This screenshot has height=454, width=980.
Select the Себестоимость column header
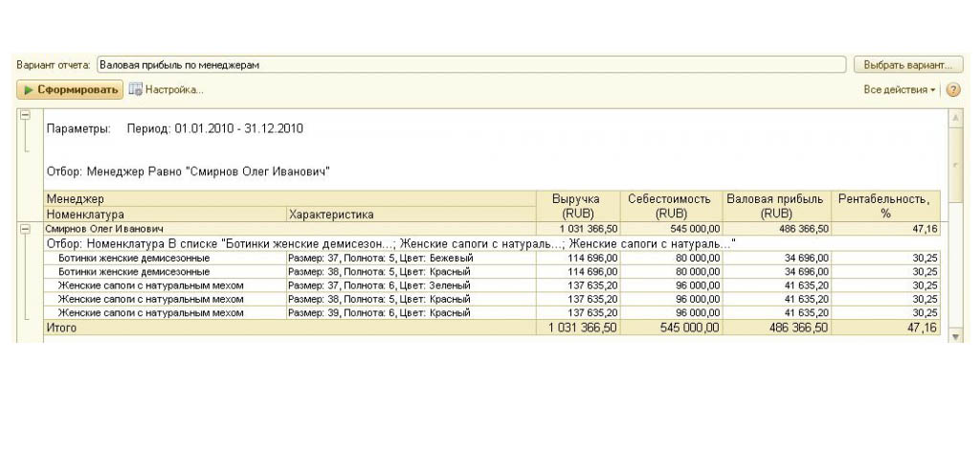click(x=669, y=206)
